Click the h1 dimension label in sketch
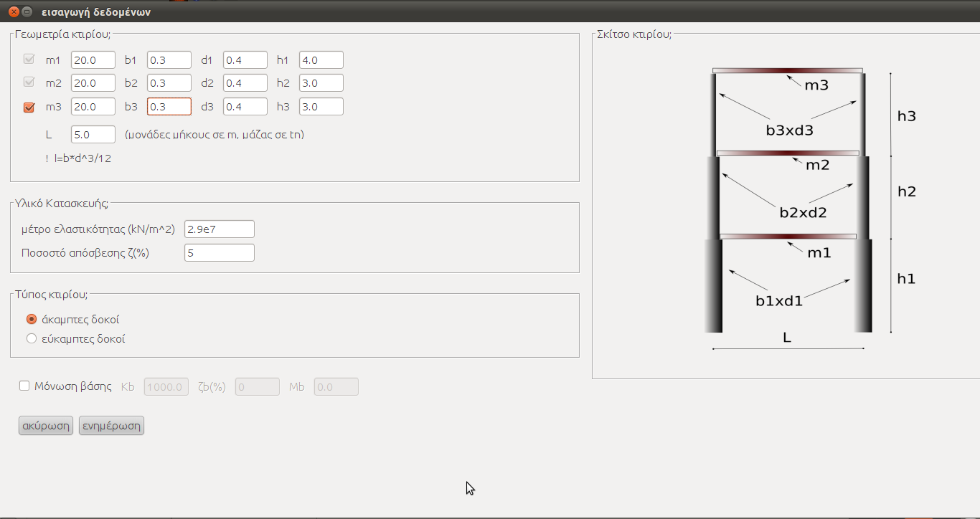The height and width of the screenshot is (519, 980). (906, 279)
